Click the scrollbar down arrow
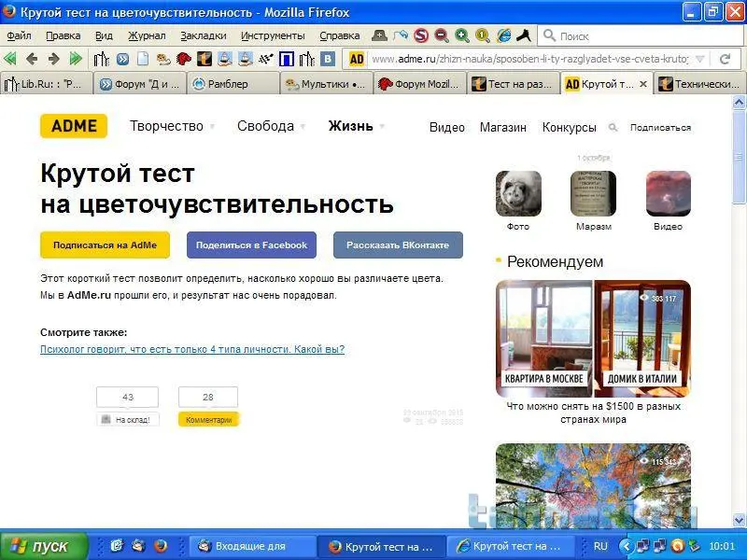The image size is (747, 560). click(x=739, y=520)
